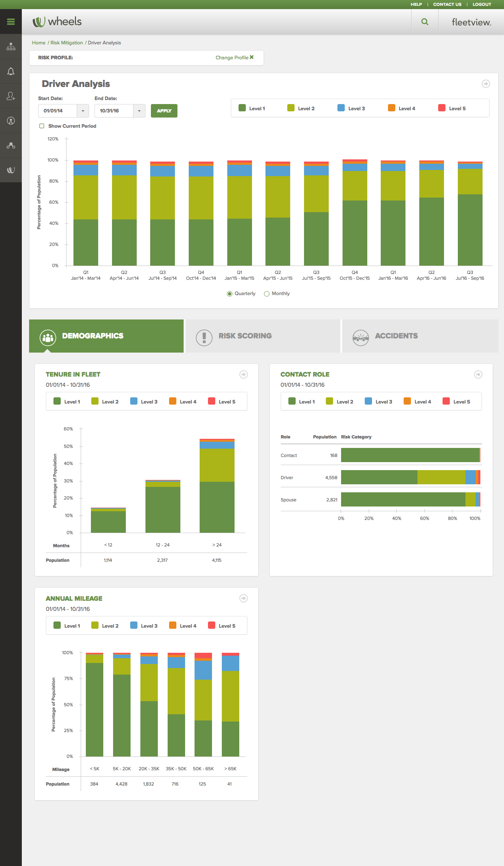Screen dimensions: 504x866
Task: Click the Change Profile link
Action: point(234,57)
